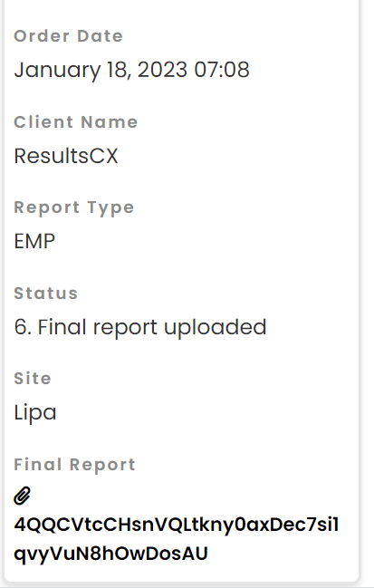The height and width of the screenshot is (588, 374).
Task: Click the January 18, 2023 07:08 value
Action: tap(131, 70)
